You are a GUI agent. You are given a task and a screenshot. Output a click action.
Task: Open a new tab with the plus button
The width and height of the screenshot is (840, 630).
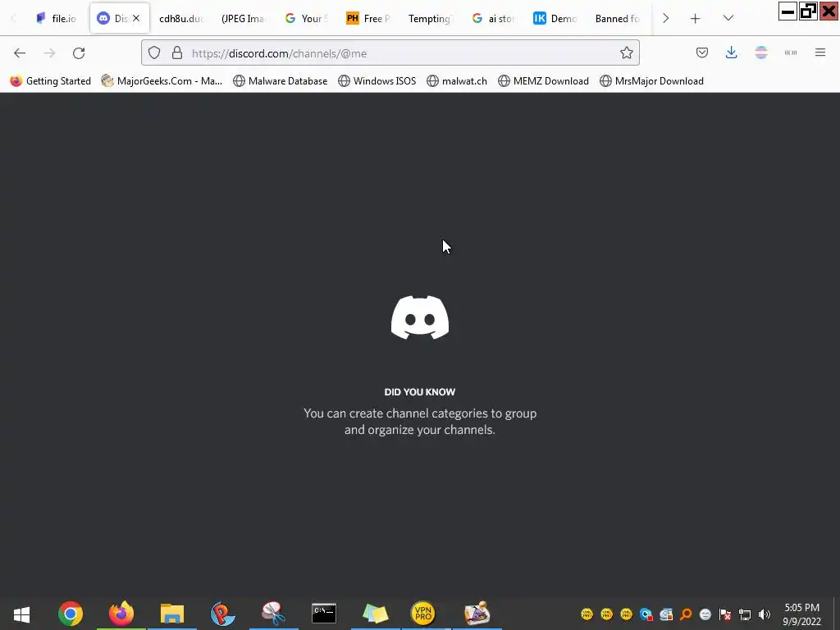(695, 19)
